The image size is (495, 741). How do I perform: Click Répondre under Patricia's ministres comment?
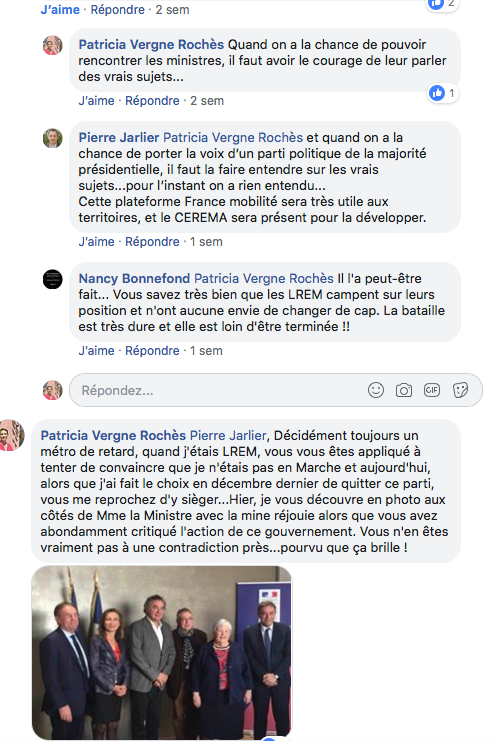(x=152, y=101)
